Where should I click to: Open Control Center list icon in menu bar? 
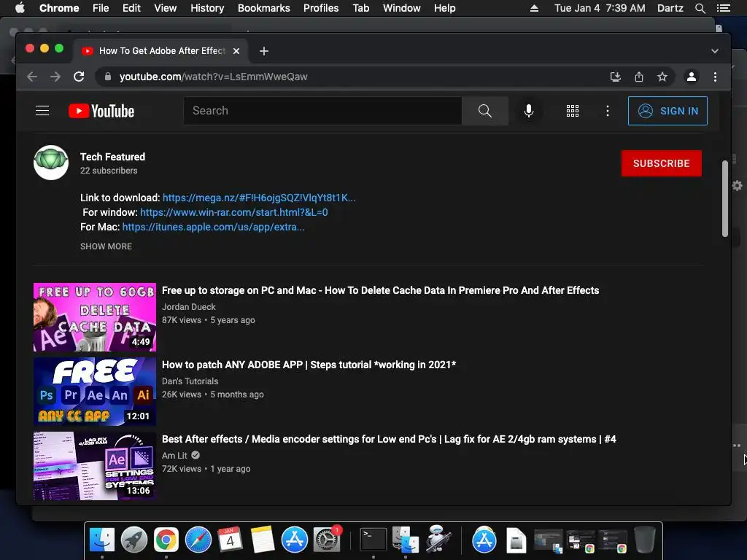tap(723, 8)
